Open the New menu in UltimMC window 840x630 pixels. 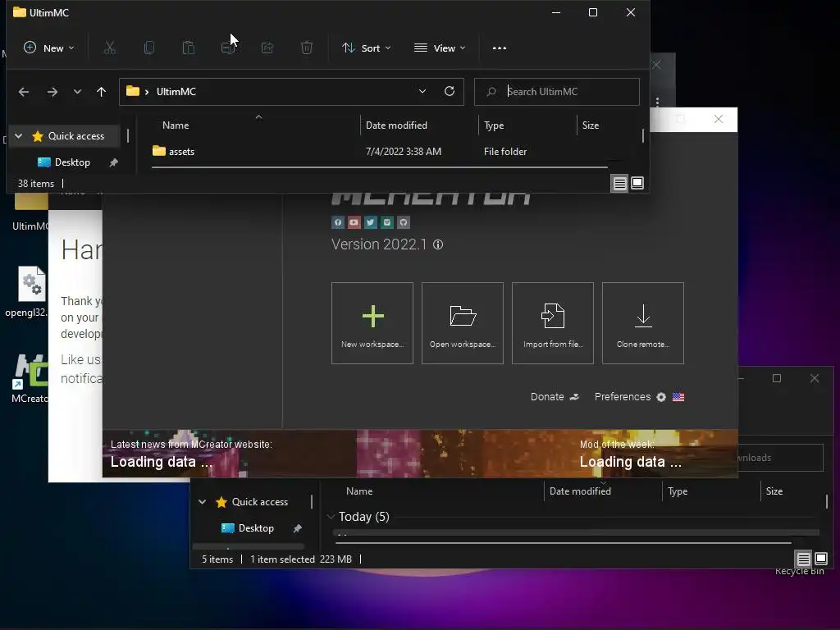(48, 48)
